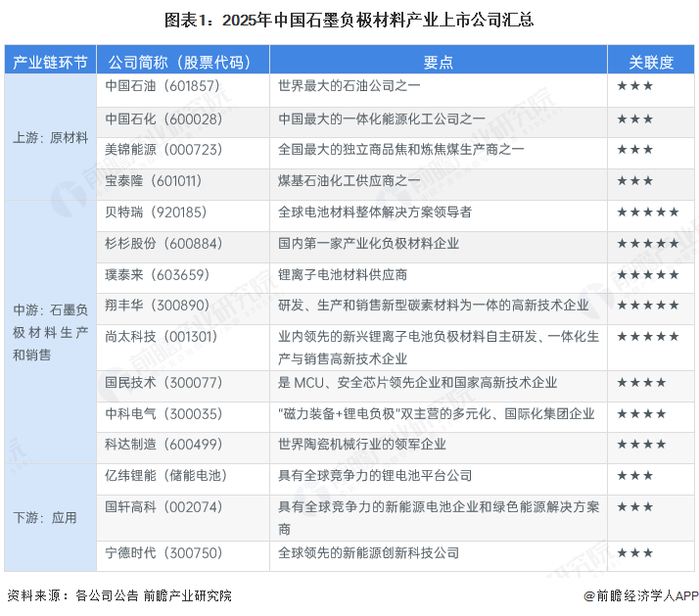This screenshot has height=616, width=699.
Task: Click the star rating in 宁德时代 row
Action: pyautogui.click(x=634, y=553)
